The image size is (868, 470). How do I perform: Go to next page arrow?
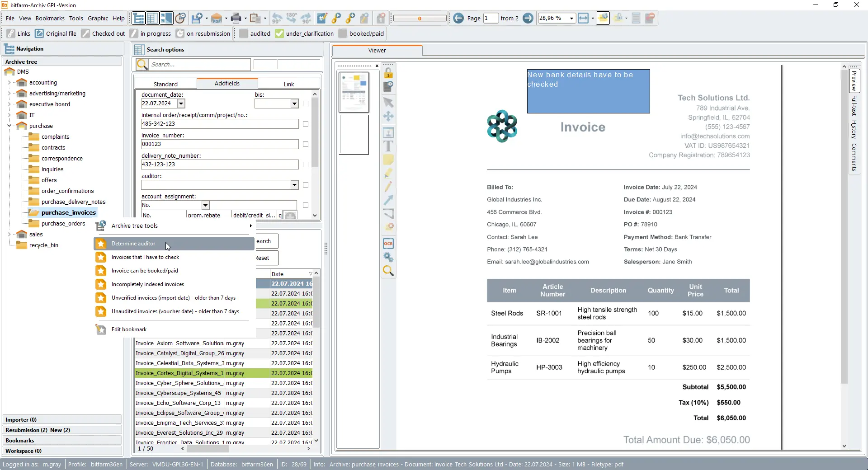[528, 18]
